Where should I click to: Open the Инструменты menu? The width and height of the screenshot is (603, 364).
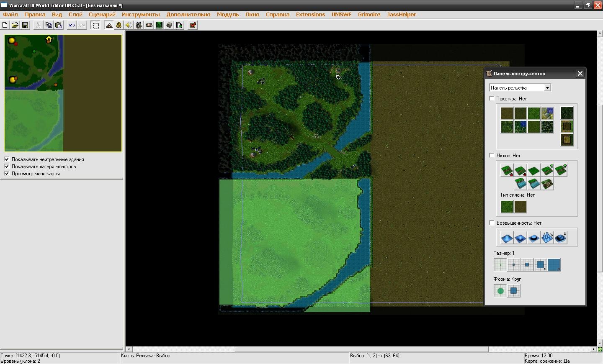point(141,14)
